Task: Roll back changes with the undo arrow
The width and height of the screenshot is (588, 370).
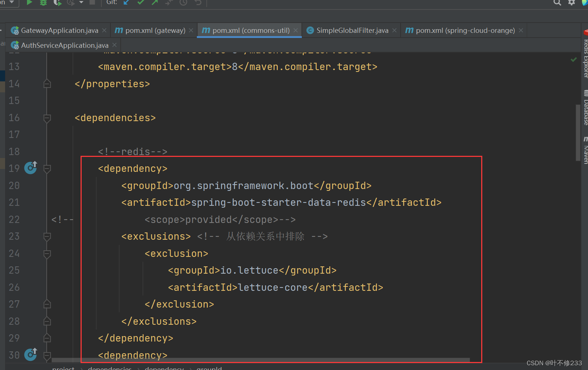Action: (198, 3)
